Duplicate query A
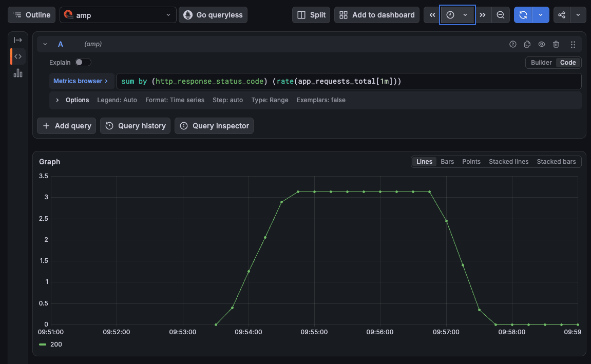The image size is (591, 364). pos(527,44)
